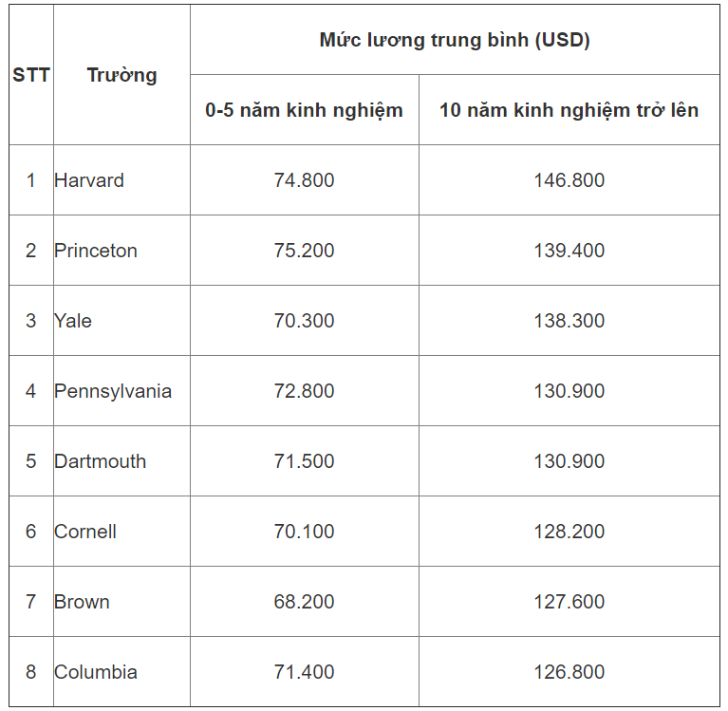The width and height of the screenshot is (728, 711).
Task: Click Harvard's 74.800 salary value
Action: click(x=304, y=180)
